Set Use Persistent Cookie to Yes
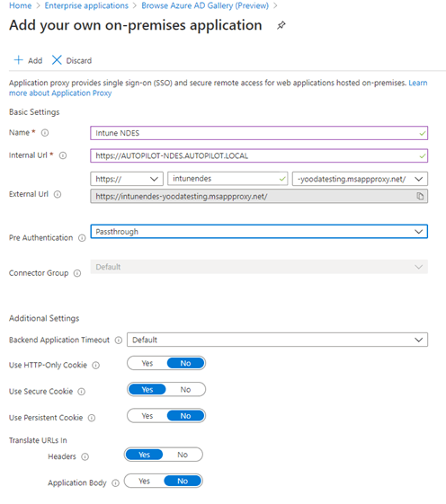The height and width of the screenshot is (504, 446). (x=147, y=416)
